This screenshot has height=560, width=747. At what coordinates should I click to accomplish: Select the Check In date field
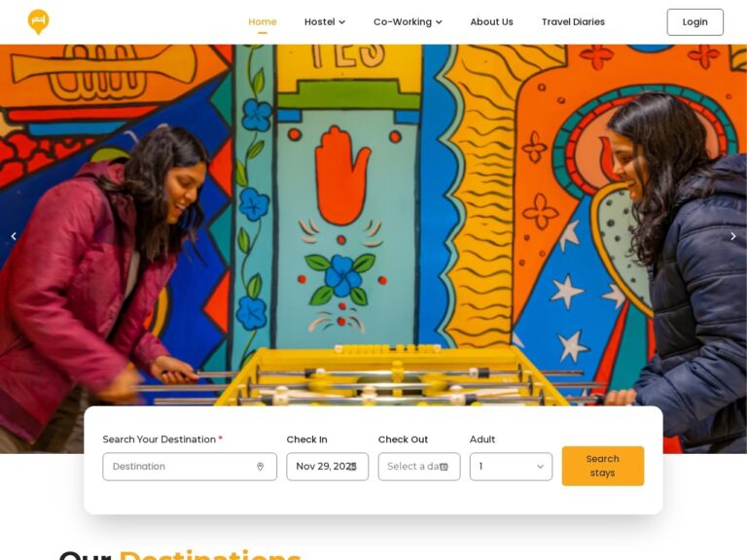click(x=327, y=467)
